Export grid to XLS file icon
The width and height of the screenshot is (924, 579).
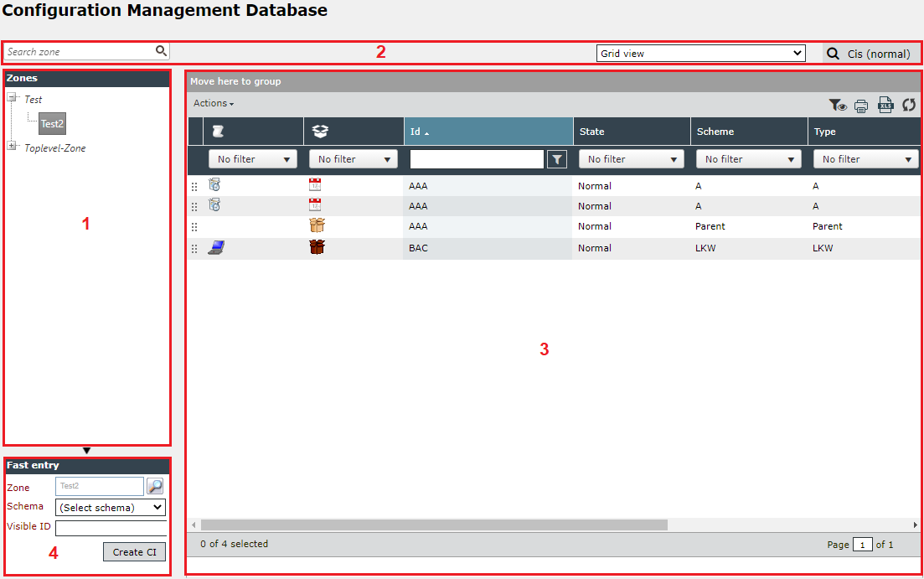tap(885, 105)
